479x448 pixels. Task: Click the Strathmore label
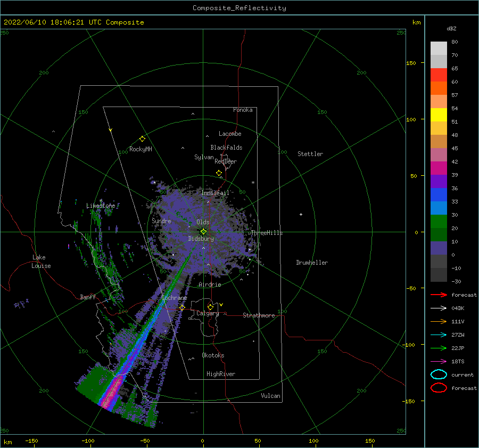click(259, 315)
